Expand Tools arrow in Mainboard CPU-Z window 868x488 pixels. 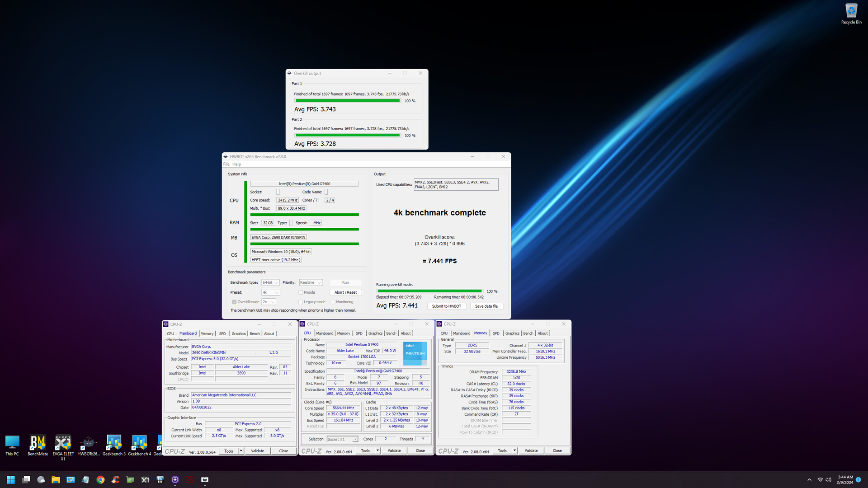241,451
